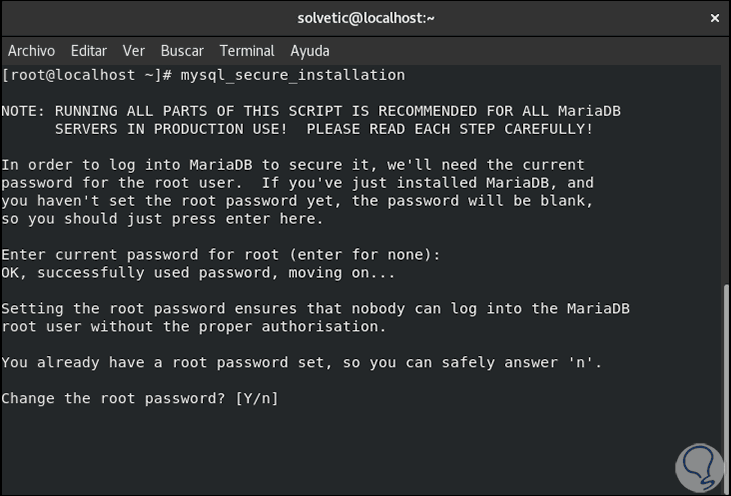Screen dimensions: 731x496
Task: Open the Archivo menu
Action: 31,50
